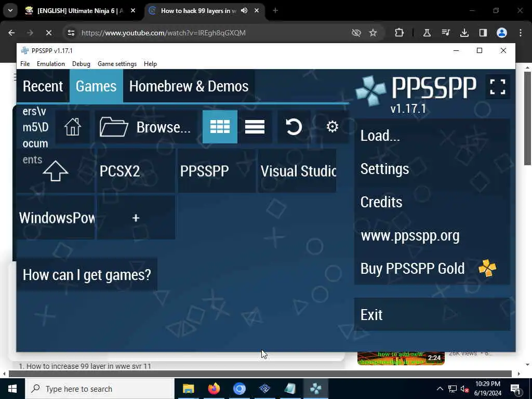Open the Game settings menu

point(117,64)
